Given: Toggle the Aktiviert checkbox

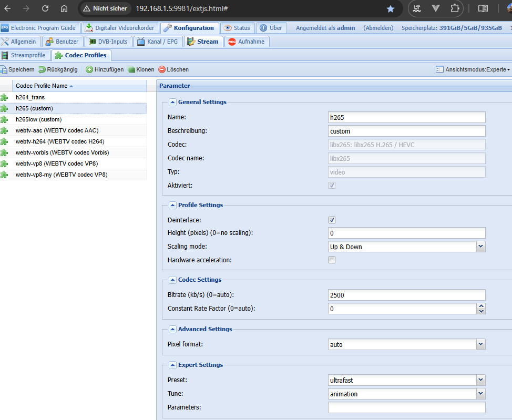Looking at the screenshot, I should pos(332,185).
